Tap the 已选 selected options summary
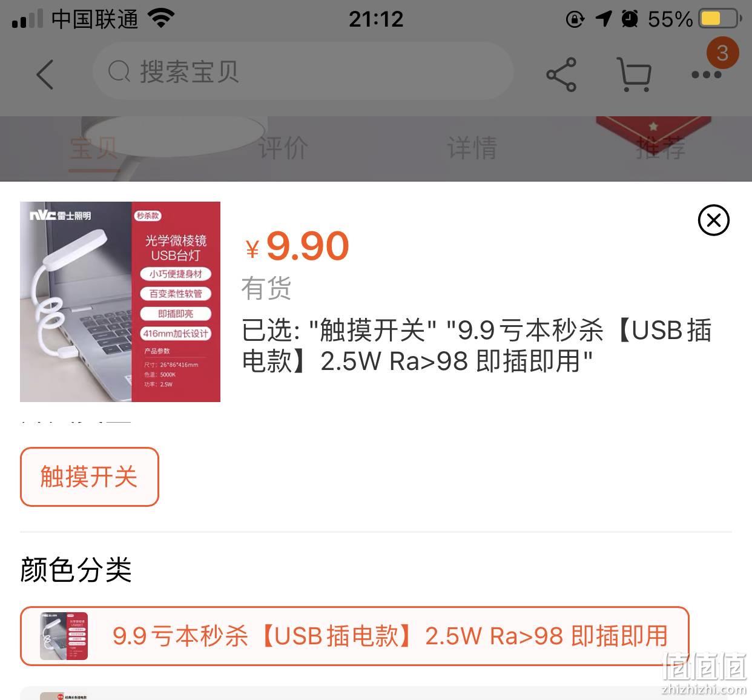This screenshot has width=752, height=700. click(x=477, y=345)
